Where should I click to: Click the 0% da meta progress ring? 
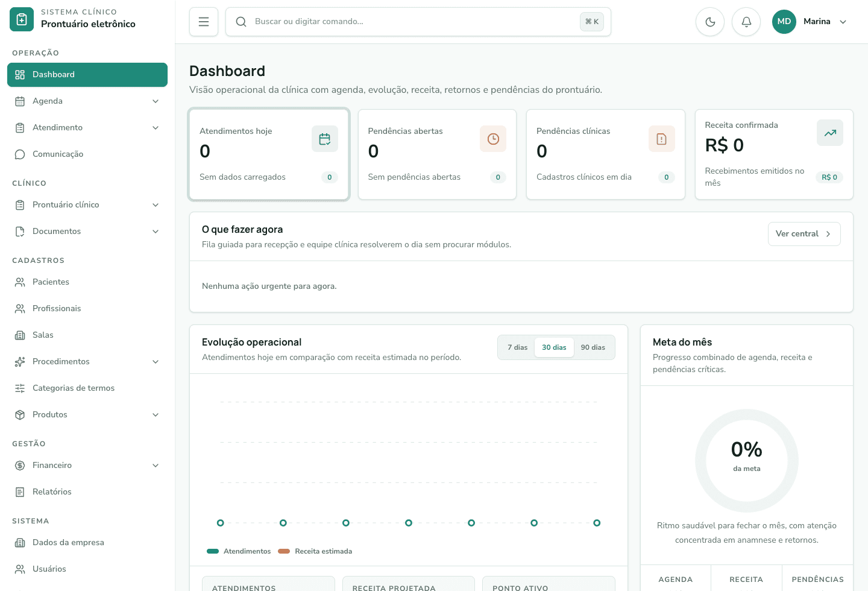click(747, 461)
